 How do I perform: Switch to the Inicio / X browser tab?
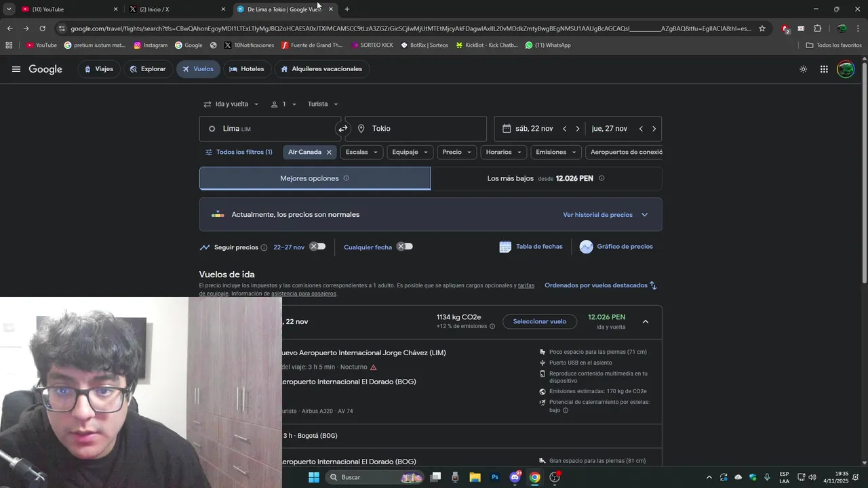[178, 9]
